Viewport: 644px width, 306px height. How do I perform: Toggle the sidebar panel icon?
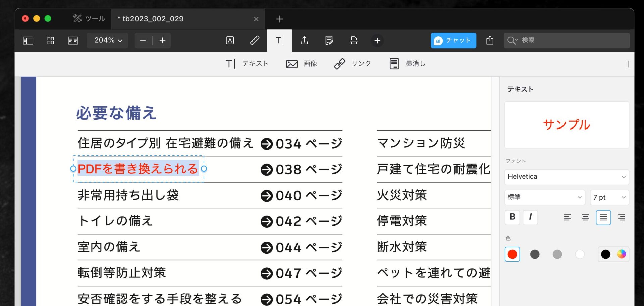click(28, 41)
